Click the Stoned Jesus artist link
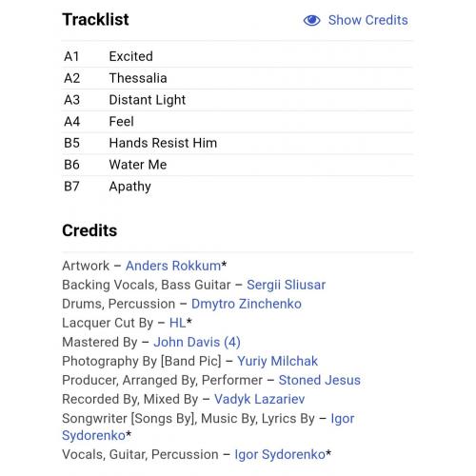The width and height of the screenshot is (476, 476). [320, 380]
